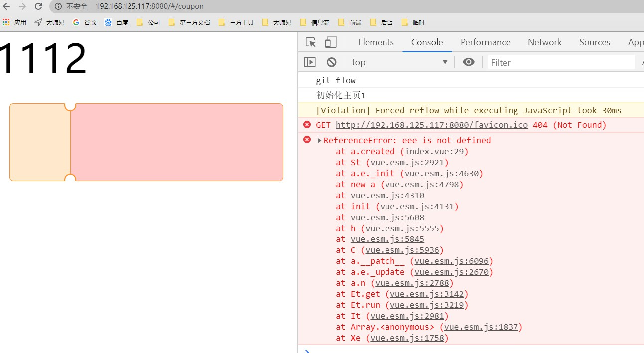Open the index.vue:29 source link
The image size is (644, 353).
coord(434,151)
